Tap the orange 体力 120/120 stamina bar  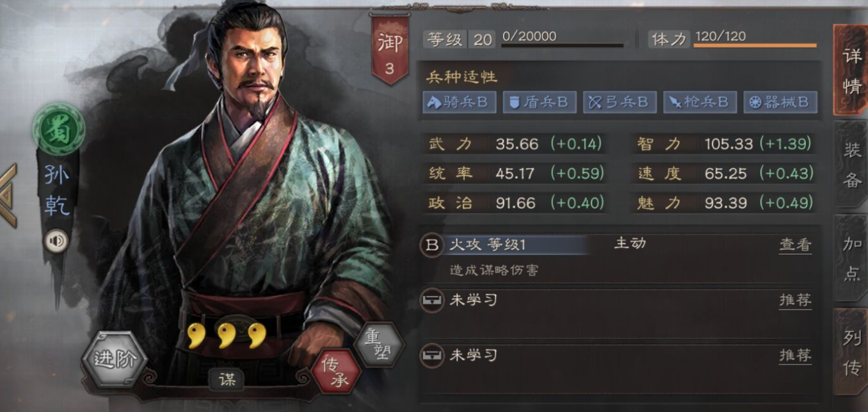coord(755,45)
